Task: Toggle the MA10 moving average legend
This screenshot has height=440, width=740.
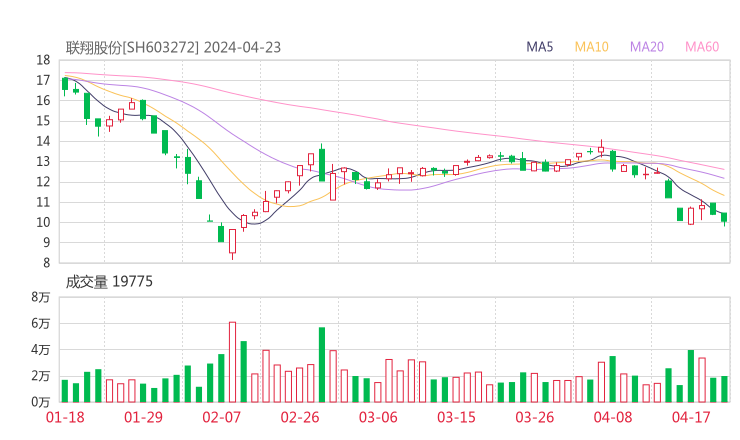Action: click(x=591, y=47)
